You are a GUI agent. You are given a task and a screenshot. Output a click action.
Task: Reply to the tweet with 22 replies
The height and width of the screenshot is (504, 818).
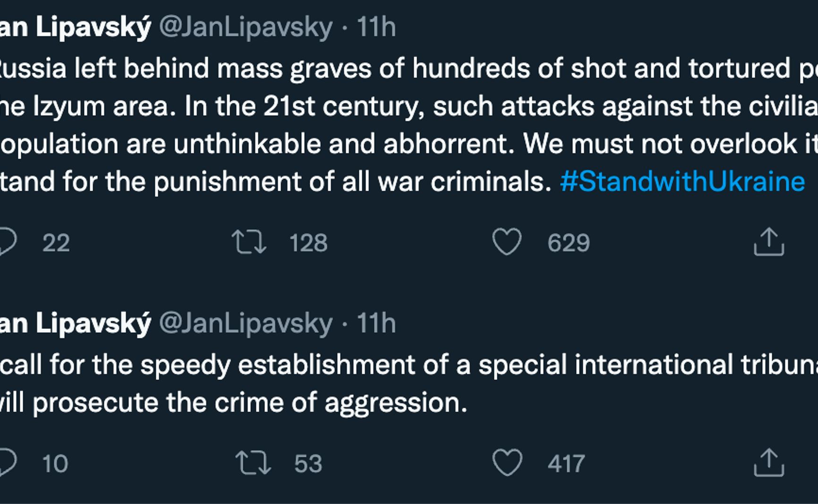(x=7, y=242)
